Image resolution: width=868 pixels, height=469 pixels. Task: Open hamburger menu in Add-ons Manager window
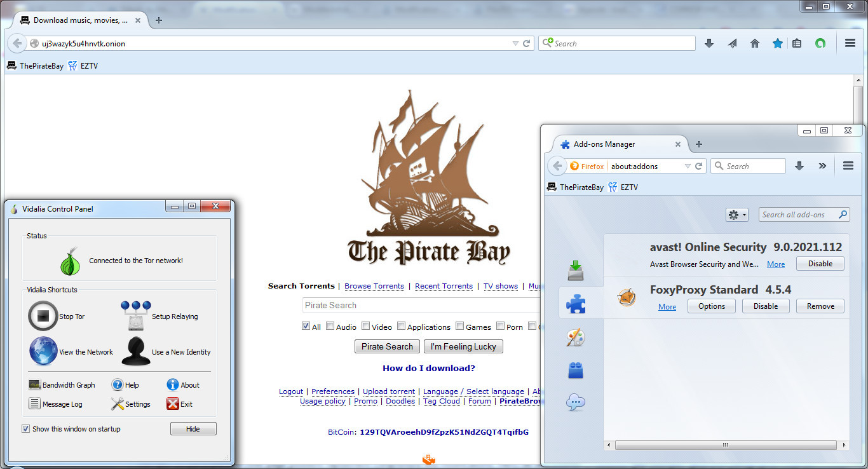tap(848, 166)
